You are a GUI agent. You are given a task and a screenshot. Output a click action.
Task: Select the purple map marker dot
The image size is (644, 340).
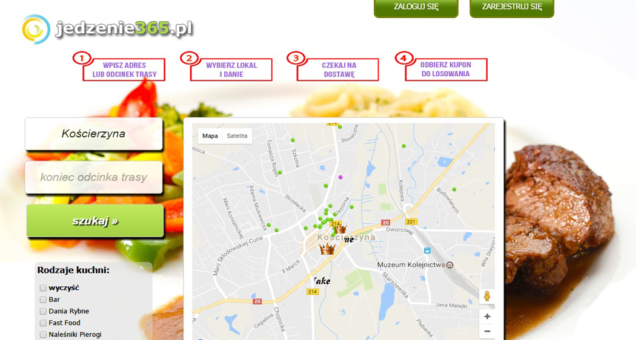(340, 177)
